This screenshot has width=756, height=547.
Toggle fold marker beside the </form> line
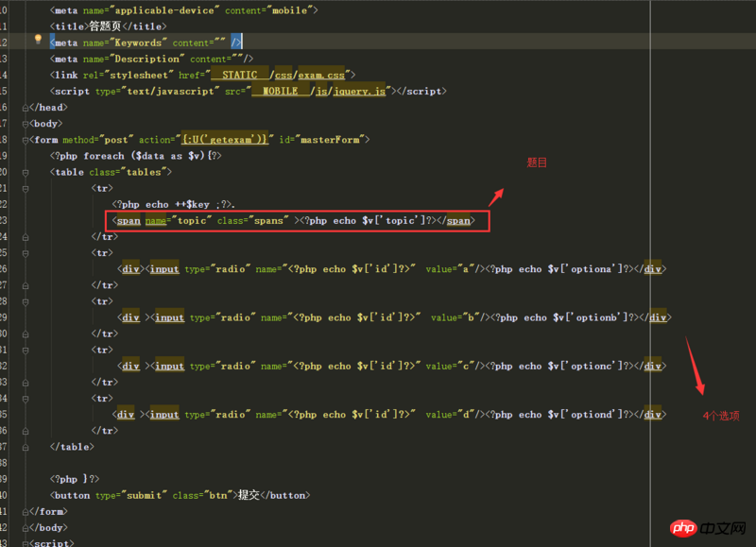coord(26,512)
